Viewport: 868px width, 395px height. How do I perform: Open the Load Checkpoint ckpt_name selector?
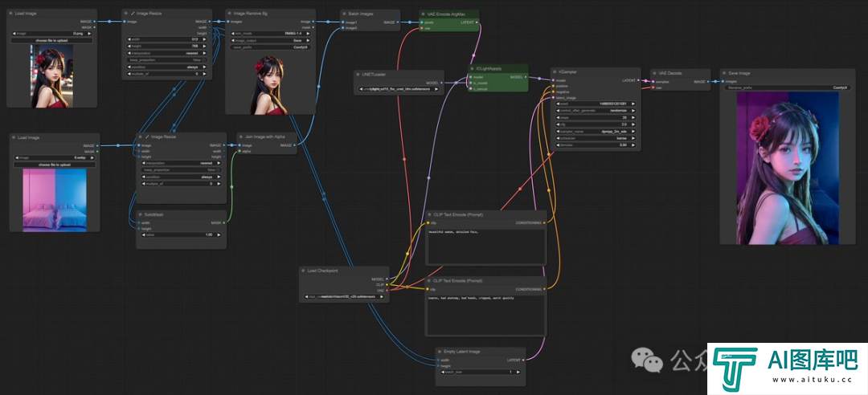pyautogui.click(x=344, y=296)
